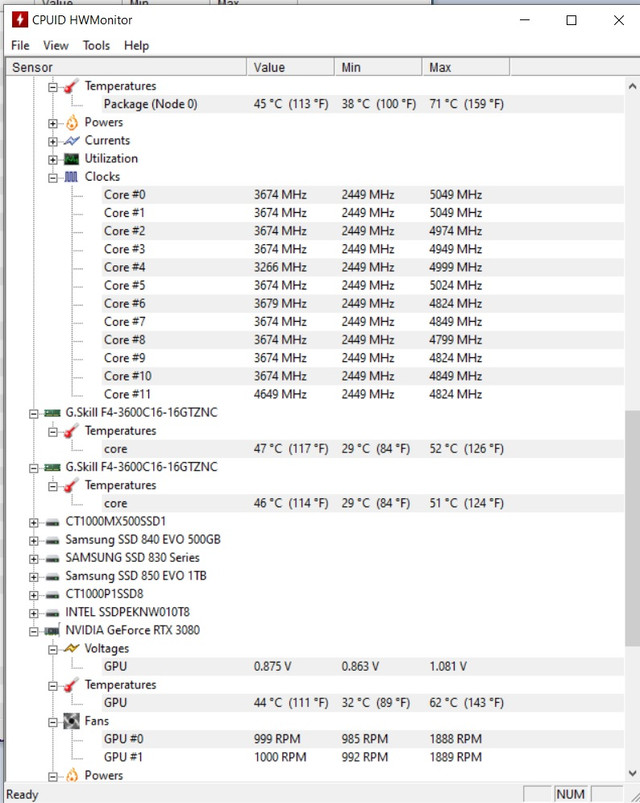This screenshot has height=803, width=640.
Task: Open the File menu
Action: coord(20,45)
